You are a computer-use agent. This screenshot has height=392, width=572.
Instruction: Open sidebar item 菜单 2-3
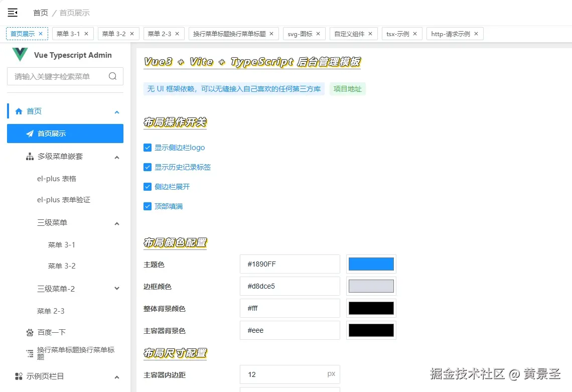pos(51,311)
